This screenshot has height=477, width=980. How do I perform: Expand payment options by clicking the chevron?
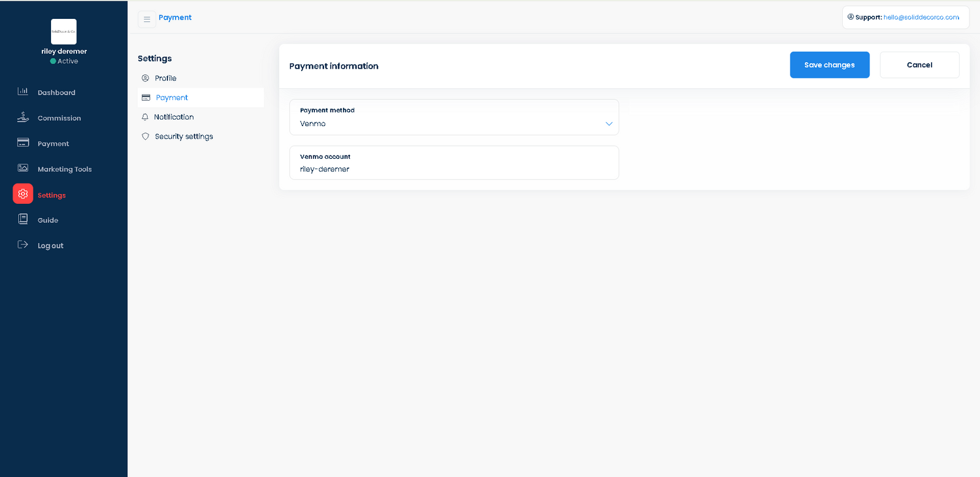click(x=608, y=123)
